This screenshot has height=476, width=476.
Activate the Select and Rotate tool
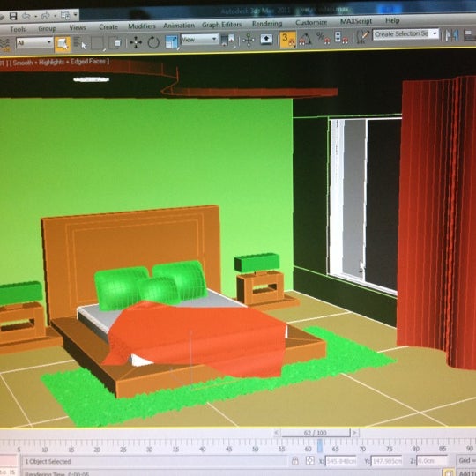[x=153, y=42]
